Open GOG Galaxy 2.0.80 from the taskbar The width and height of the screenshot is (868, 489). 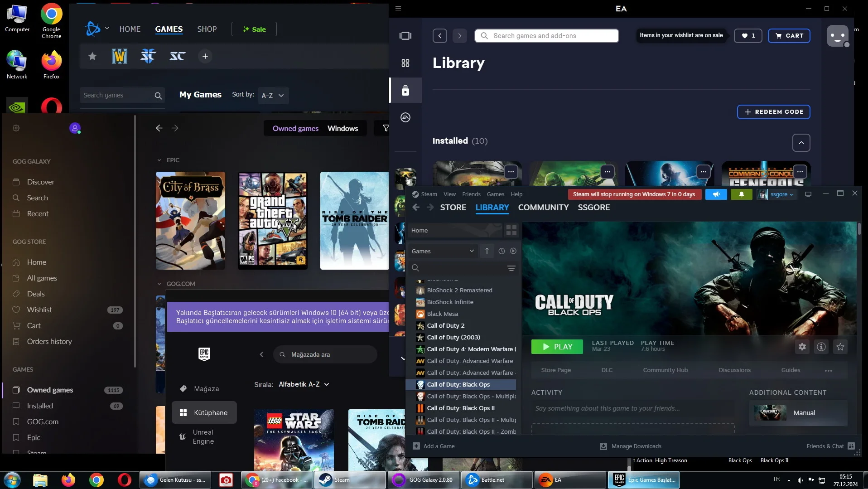424,480
